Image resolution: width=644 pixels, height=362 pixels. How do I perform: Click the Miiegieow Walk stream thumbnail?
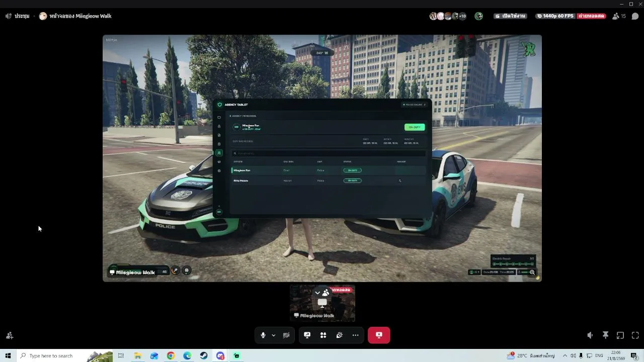(323, 303)
